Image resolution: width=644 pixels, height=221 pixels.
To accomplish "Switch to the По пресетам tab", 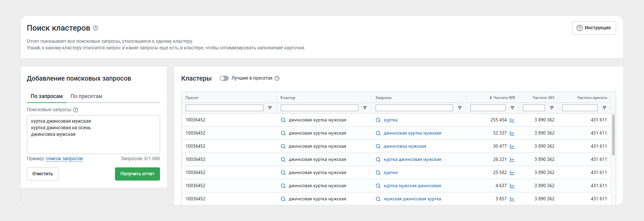I will (86, 96).
